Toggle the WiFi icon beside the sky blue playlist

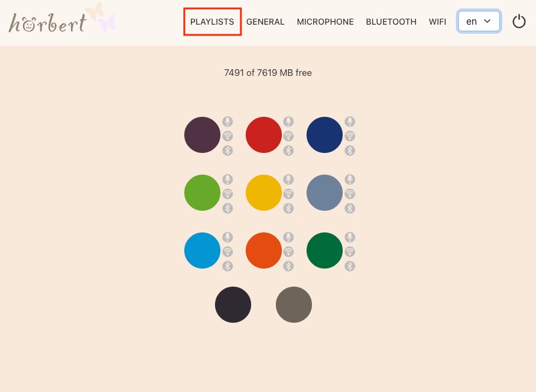coord(228,252)
